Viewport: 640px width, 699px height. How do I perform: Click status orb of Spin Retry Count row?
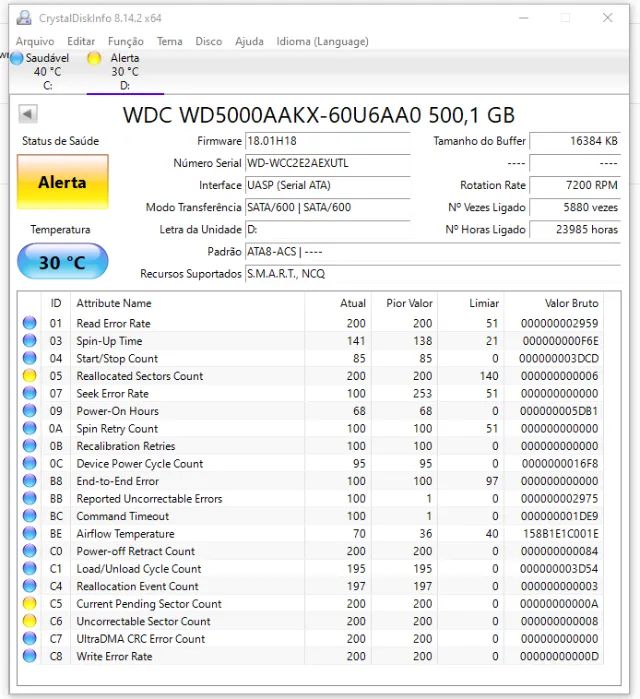pos(29,428)
